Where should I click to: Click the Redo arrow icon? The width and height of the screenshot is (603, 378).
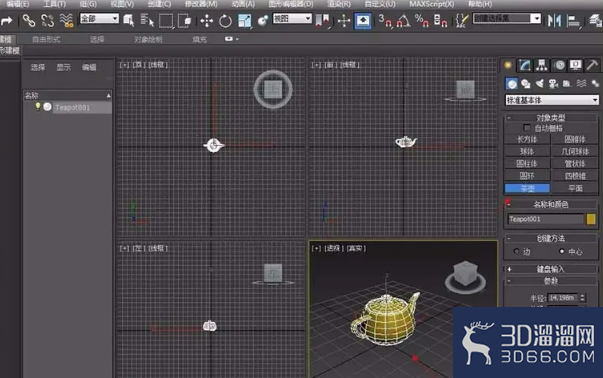(7, 20)
